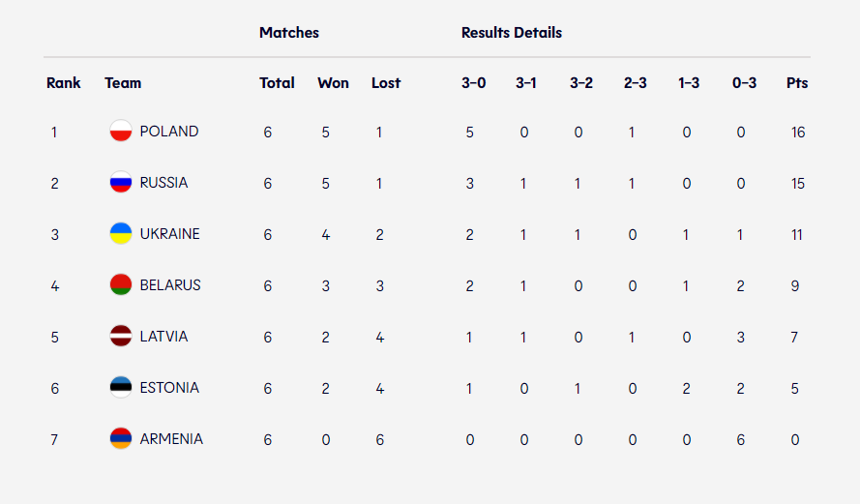Viewport: 860px width, 504px height.
Task: Click the Russia flag icon
Action: click(x=121, y=183)
